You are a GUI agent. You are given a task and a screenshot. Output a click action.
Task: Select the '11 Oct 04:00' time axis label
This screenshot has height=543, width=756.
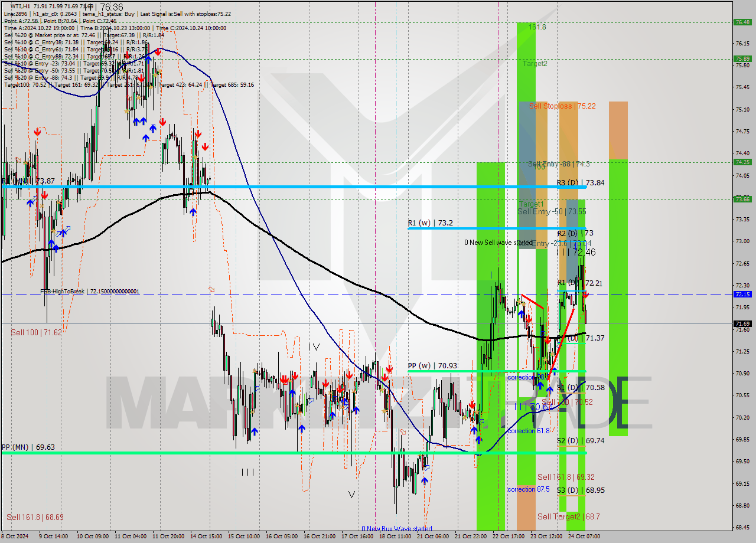pos(130,537)
